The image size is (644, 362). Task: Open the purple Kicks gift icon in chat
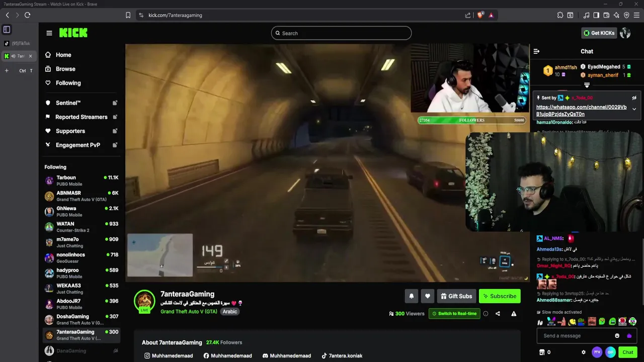click(x=629, y=336)
